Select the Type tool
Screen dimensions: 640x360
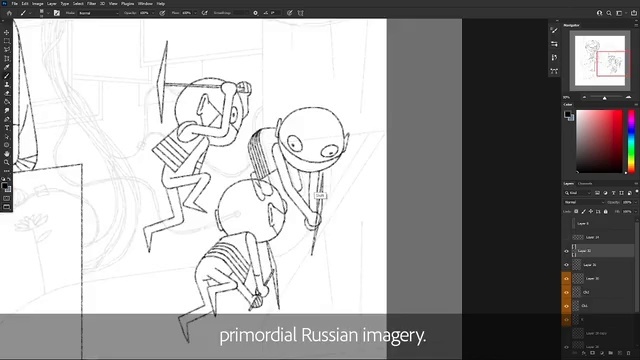coord(7,128)
